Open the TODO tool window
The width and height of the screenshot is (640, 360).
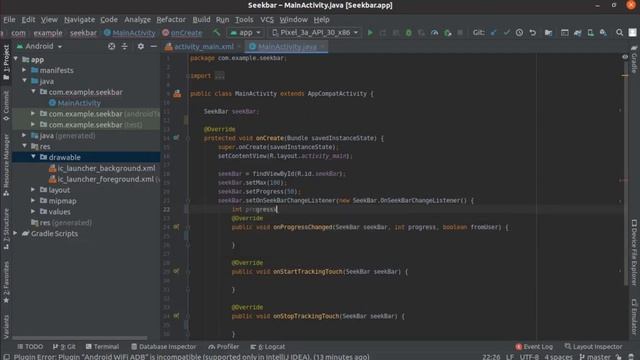click(x=30, y=347)
